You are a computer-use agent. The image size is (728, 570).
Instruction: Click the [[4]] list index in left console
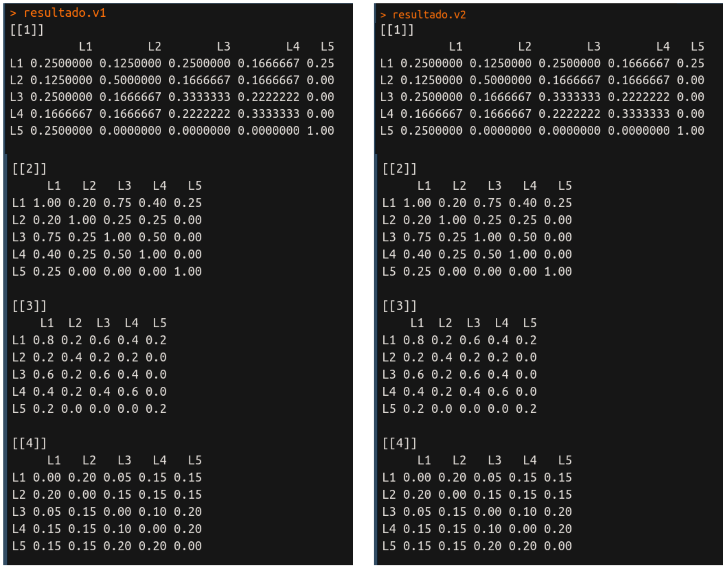click(x=29, y=443)
